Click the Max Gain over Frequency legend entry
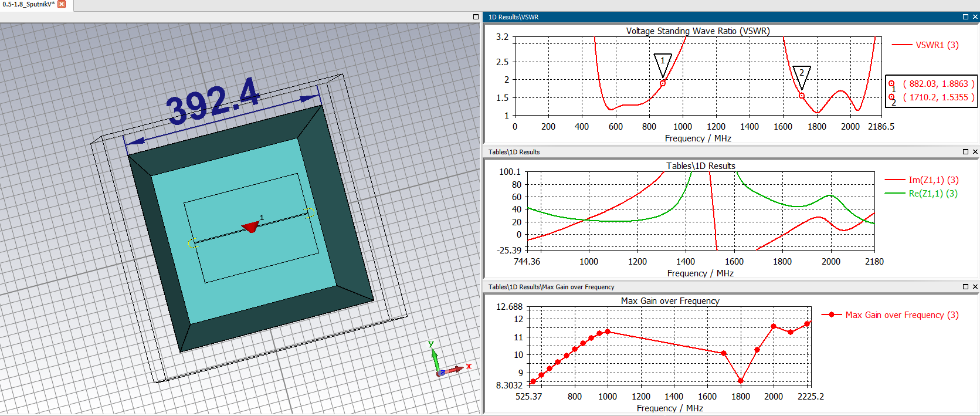This screenshot has width=980, height=416. pos(901,315)
